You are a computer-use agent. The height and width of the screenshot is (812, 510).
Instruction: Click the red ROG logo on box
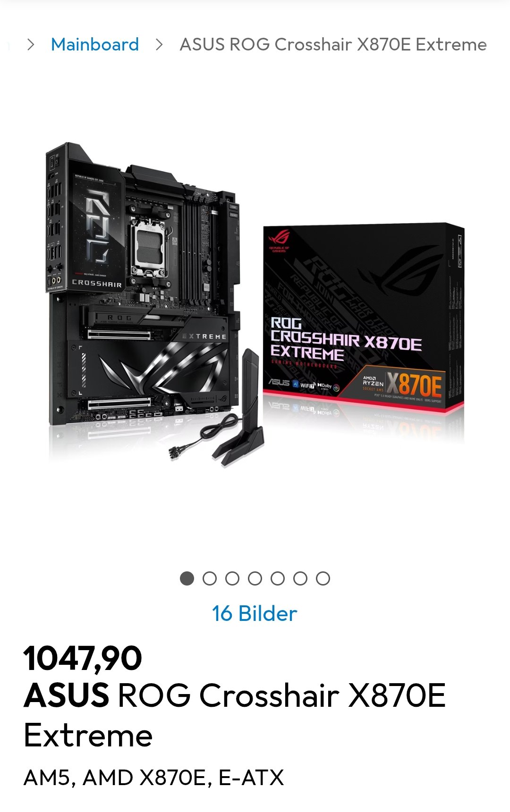(x=280, y=240)
